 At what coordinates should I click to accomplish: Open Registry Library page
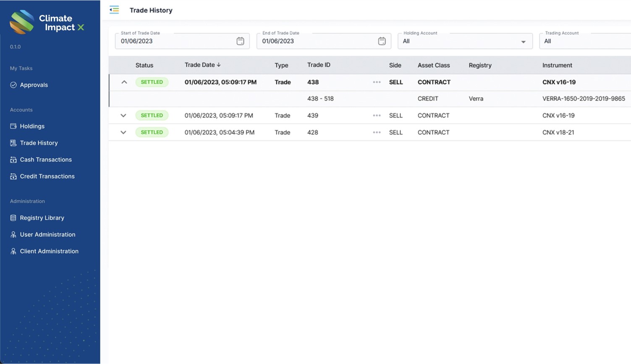click(x=42, y=218)
